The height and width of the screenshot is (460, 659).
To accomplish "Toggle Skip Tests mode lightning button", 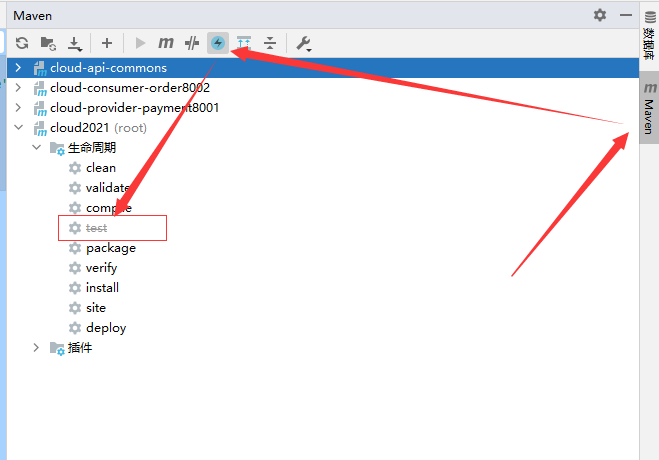I will tap(217, 43).
